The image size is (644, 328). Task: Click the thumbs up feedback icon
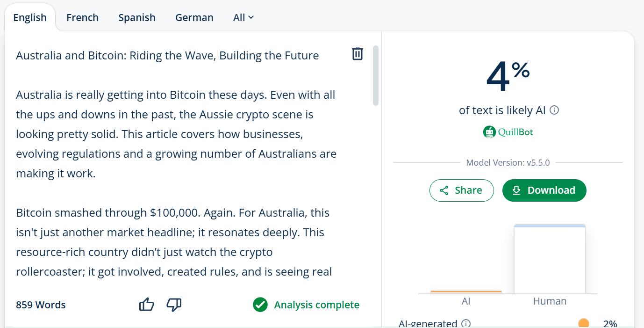coord(147,305)
